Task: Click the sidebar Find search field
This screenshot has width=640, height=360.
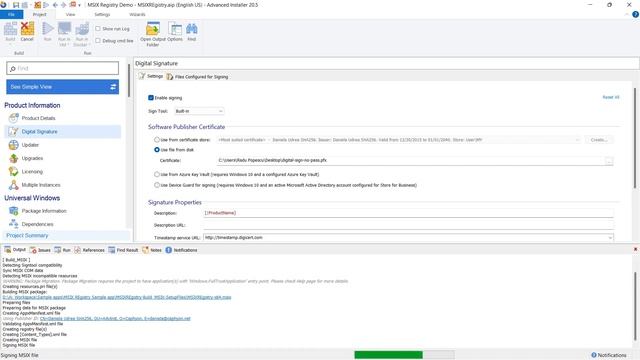Action: coord(63,68)
